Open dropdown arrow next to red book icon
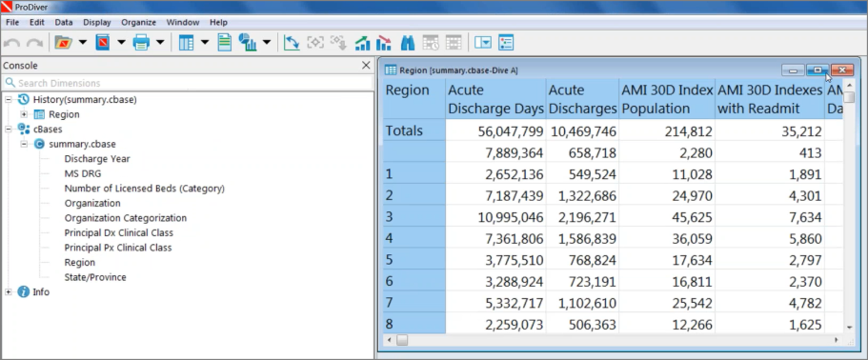Screen dimensions: 868x360 121,43
